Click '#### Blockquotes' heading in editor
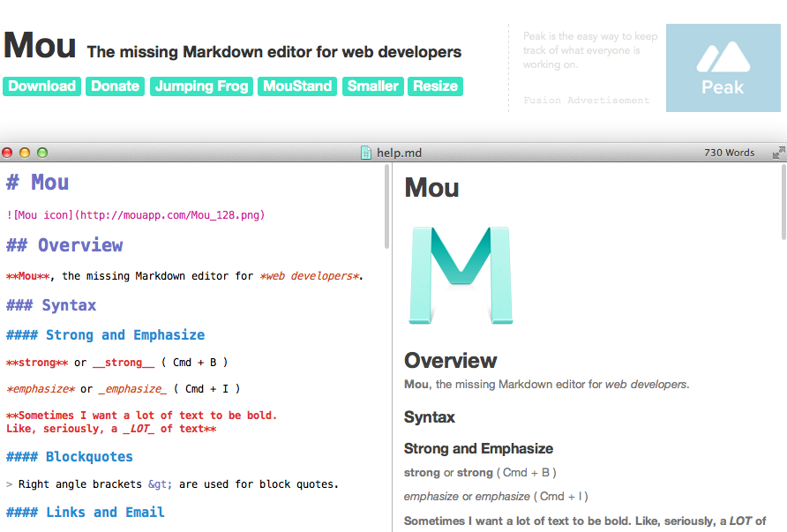 [70, 457]
